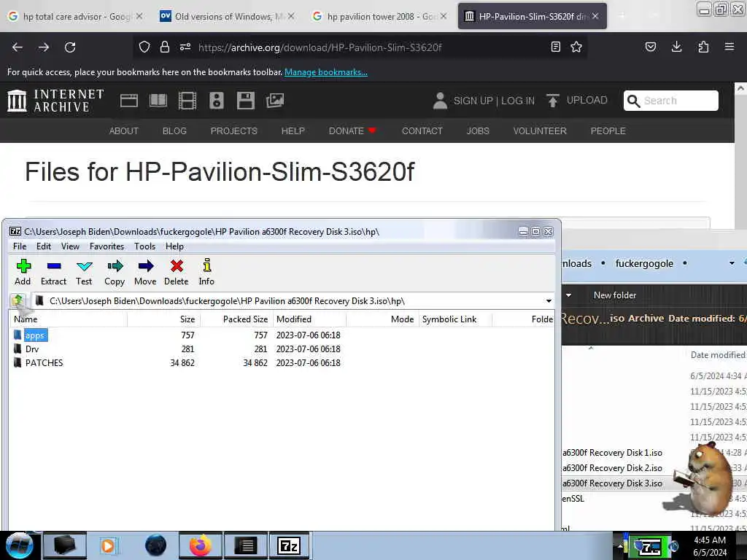
Task: Click the tracking protection shield icon
Action: (144, 47)
